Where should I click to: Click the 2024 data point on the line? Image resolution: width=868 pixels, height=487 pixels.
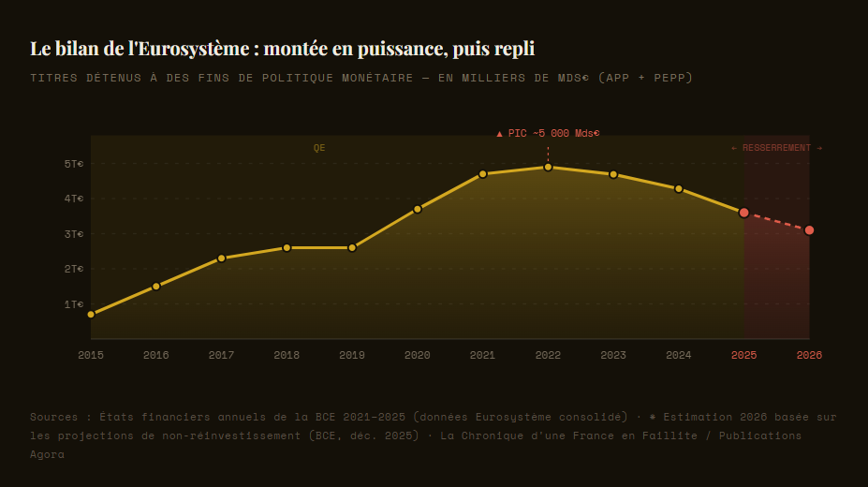679,189
